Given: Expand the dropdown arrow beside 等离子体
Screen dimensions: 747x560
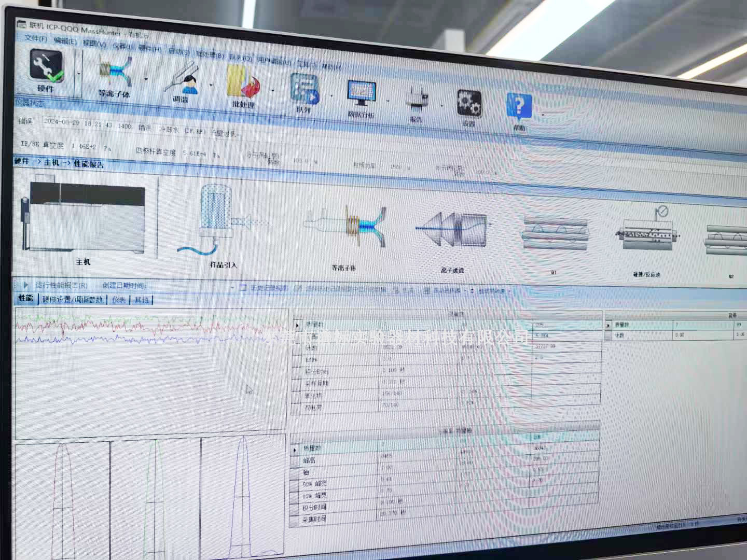Looking at the screenshot, I should click(146, 79).
